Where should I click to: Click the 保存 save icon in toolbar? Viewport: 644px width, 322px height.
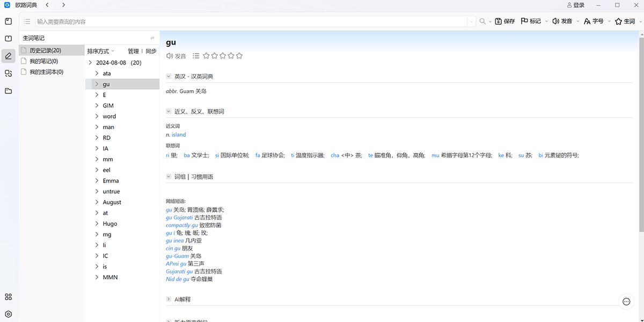click(x=499, y=21)
